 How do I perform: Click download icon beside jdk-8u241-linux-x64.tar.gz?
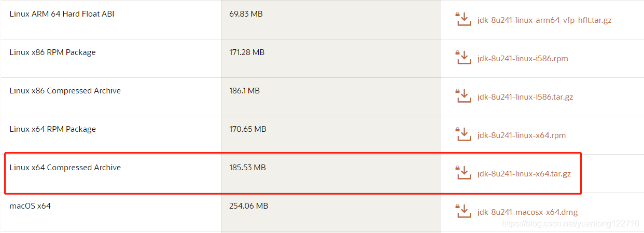coord(463,173)
